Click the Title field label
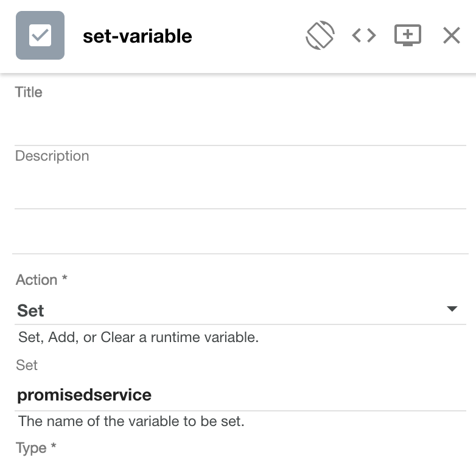The height and width of the screenshot is (465, 476). pos(29,93)
